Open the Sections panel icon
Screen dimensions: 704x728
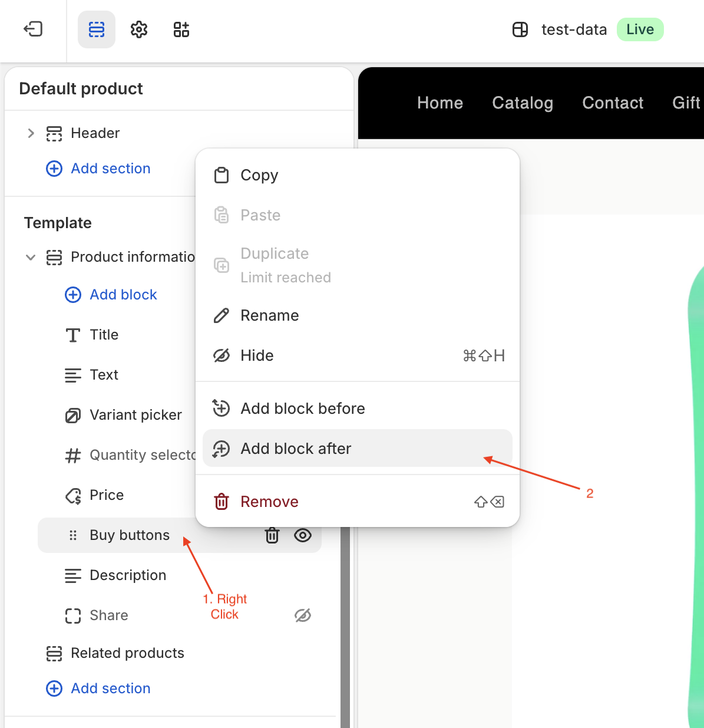pos(97,29)
